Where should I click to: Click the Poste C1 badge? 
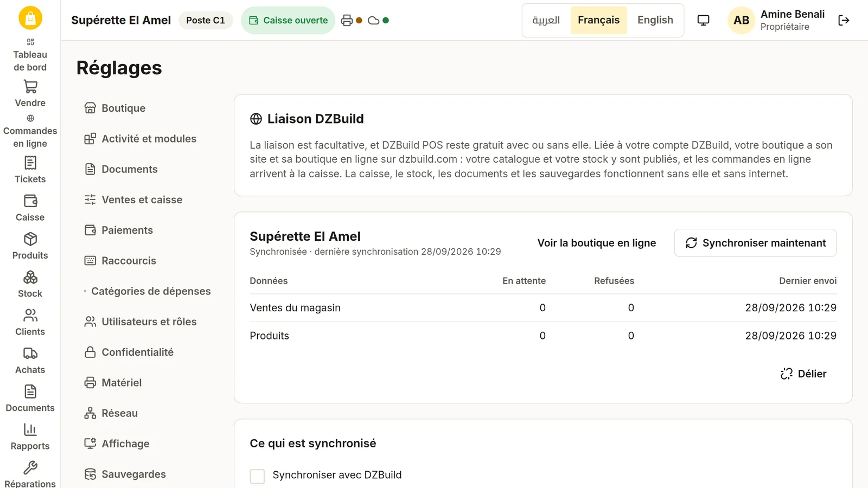point(206,21)
